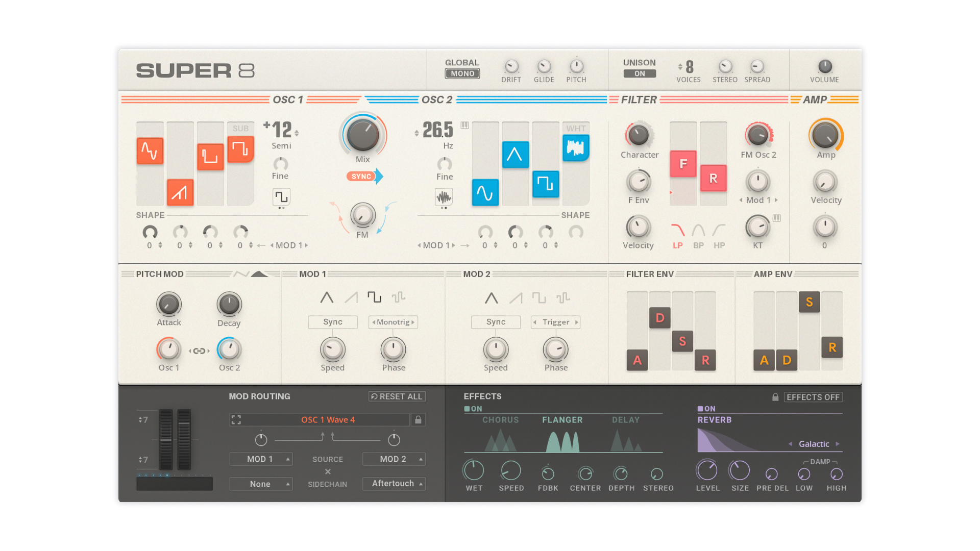The height and width of the screenshot is (551, 980).
Task: Click the Mix knob between oscillators
Action: click(x=363, y=135)
